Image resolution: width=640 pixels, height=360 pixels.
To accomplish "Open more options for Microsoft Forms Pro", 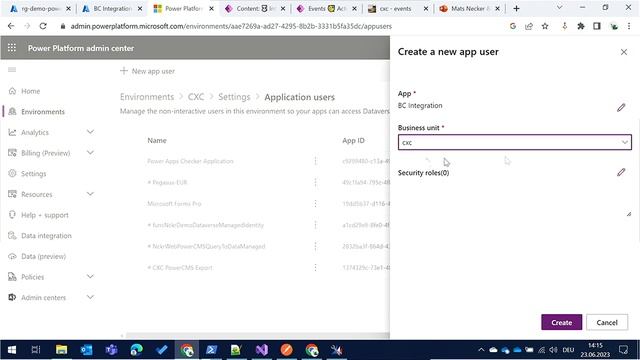I will [x=315, y=203].
